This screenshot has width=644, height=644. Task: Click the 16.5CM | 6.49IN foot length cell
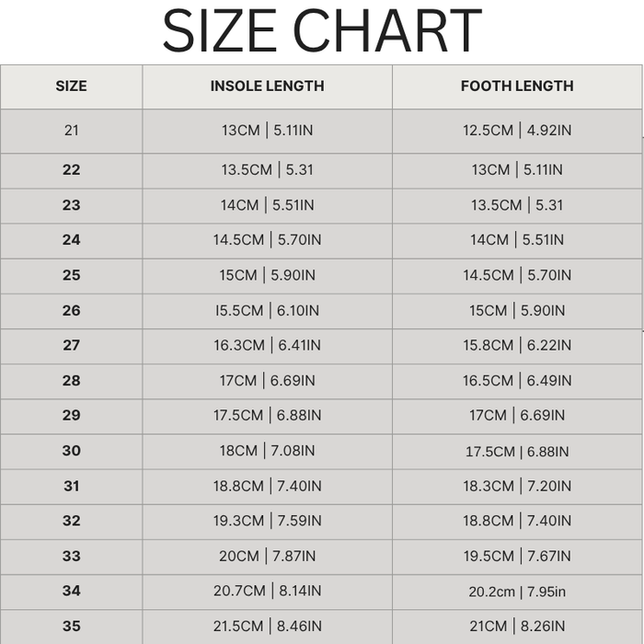pos(517,381)
